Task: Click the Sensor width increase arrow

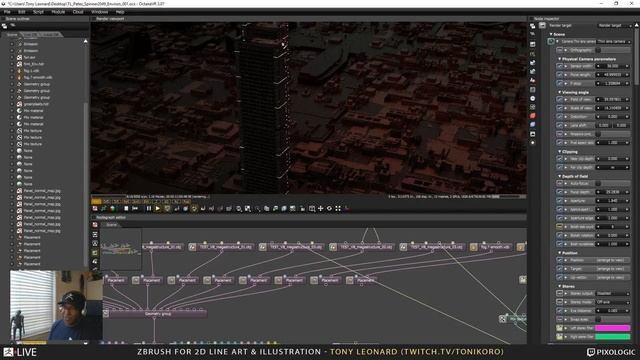Action: (x=627, y=66)
